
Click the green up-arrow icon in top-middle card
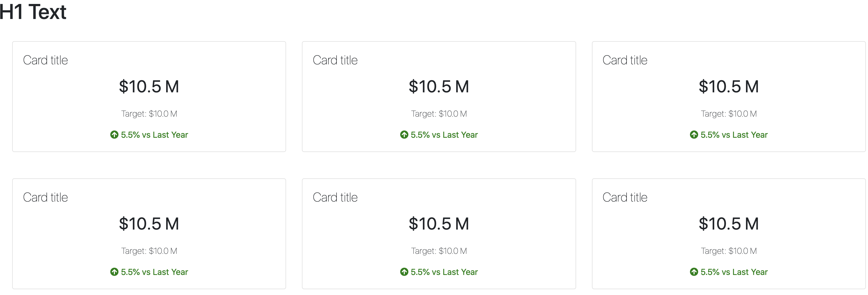coord(404,135)
